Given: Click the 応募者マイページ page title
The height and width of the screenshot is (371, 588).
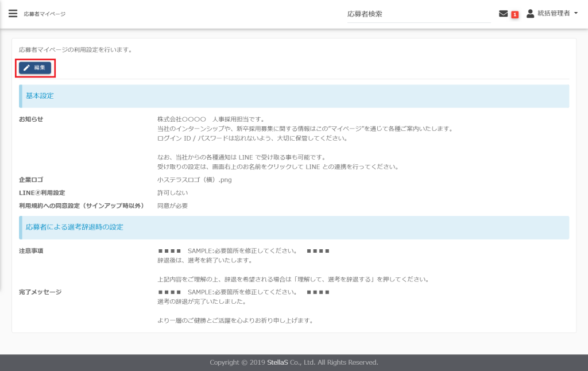Looking at the screenshot, I should pyautogui.click(x=44, y=14).
